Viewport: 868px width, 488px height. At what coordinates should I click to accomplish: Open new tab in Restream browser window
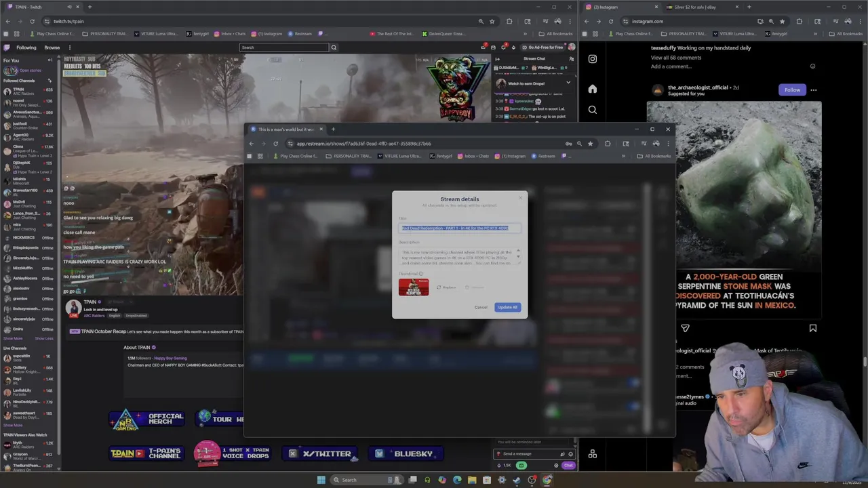[x=333, y=129]
